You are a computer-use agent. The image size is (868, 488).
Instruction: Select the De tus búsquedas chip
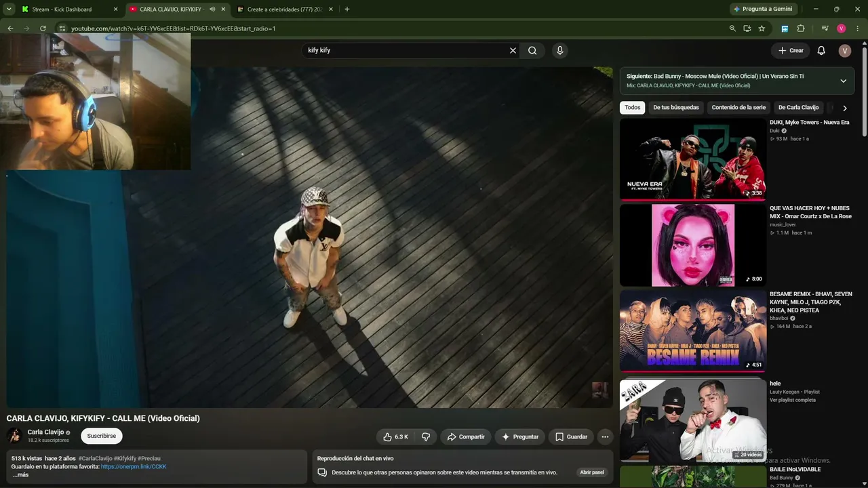pos(676,108)
